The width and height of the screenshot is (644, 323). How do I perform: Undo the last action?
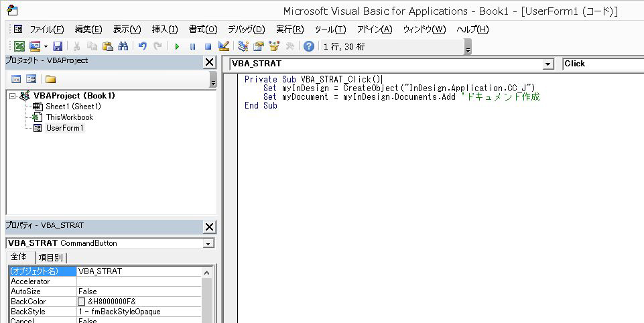point(143,46)
